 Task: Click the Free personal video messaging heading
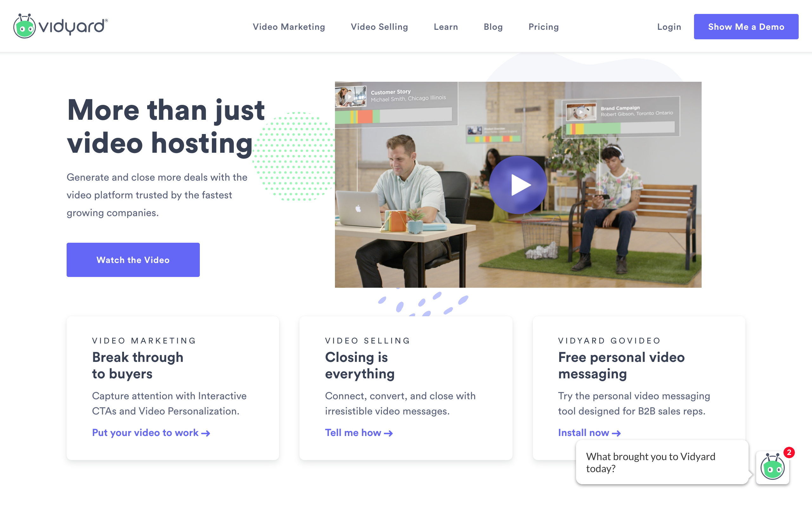621,365
